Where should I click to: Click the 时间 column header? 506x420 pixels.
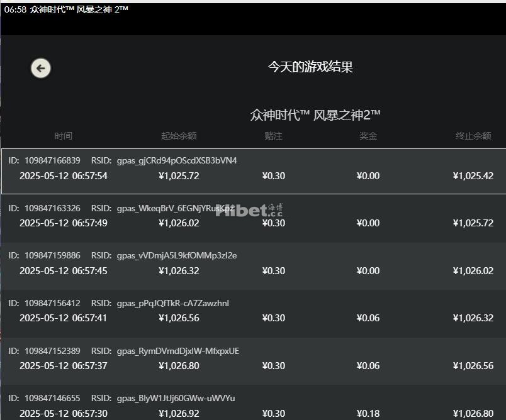[x=63, y=136]
